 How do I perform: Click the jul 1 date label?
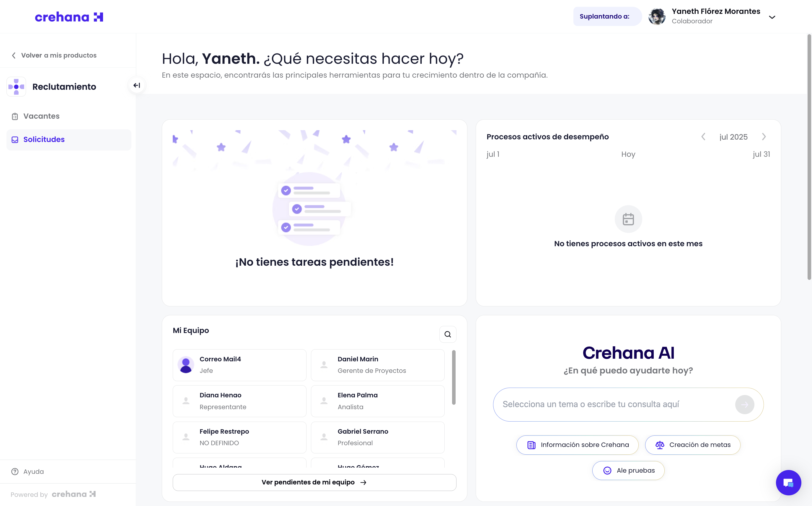click(x=493, y=154)
